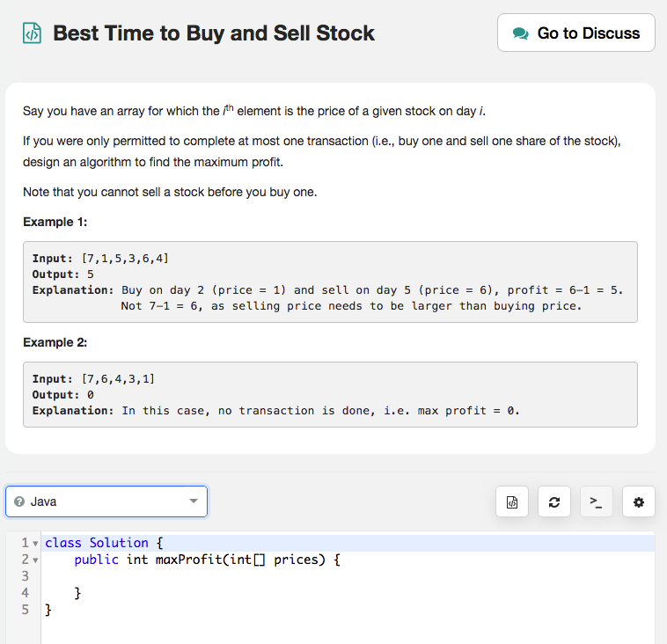
Task: Click the code file icon beside the title
Action: pos(32,33)
